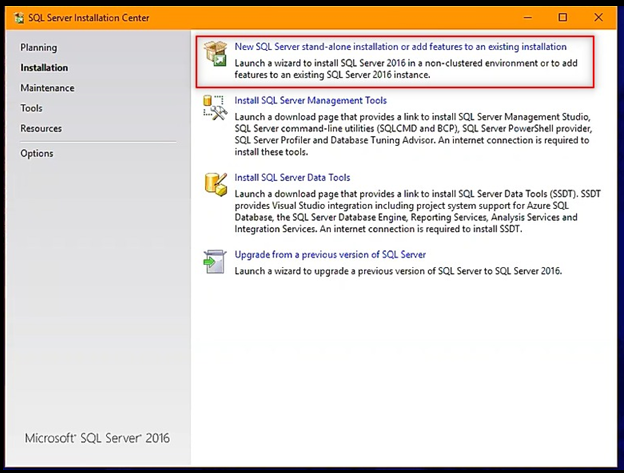
Task: Switch to the Tools category
Action: tap(31, 108)
